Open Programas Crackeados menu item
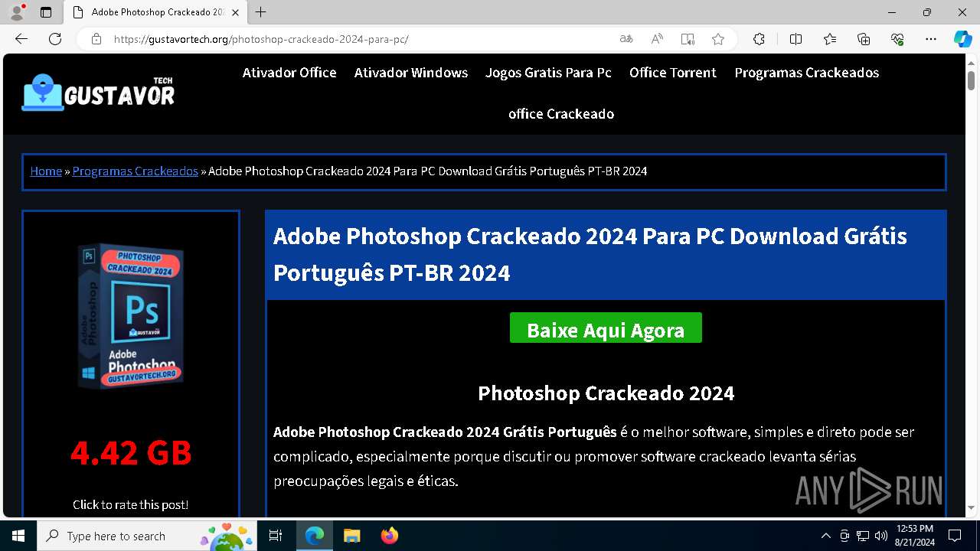980x551 pixels. (x=807, y=73)
